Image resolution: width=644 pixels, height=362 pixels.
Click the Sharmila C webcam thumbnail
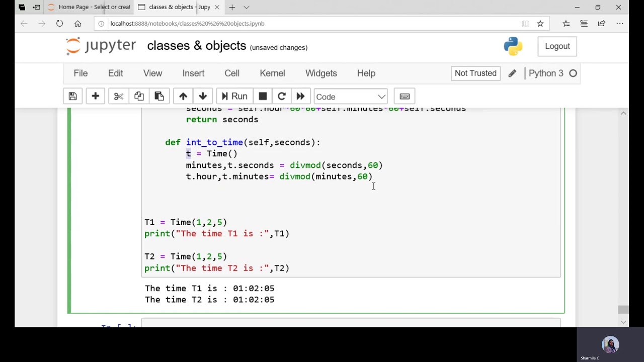point(610,345)
